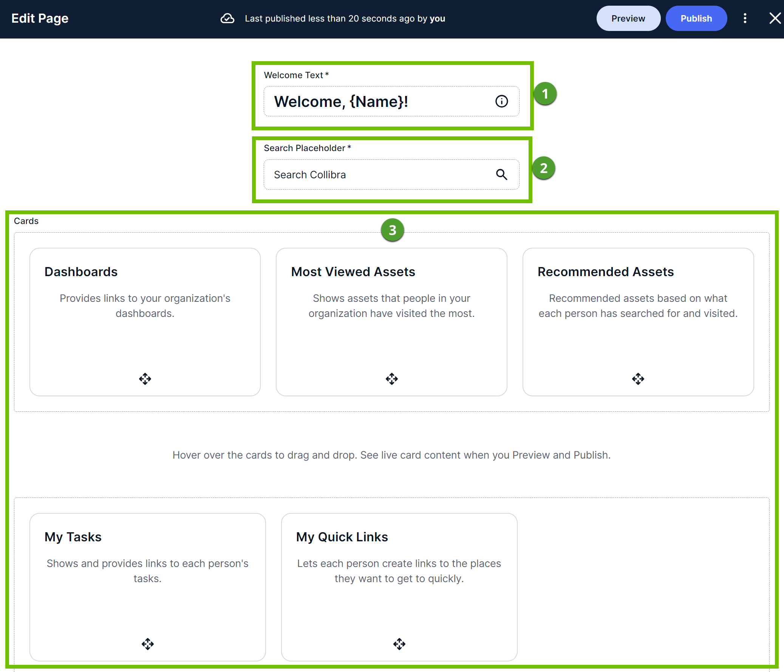The image size is (784, 672).
Task: Select the My Tasks card
Action: [147, 587]
